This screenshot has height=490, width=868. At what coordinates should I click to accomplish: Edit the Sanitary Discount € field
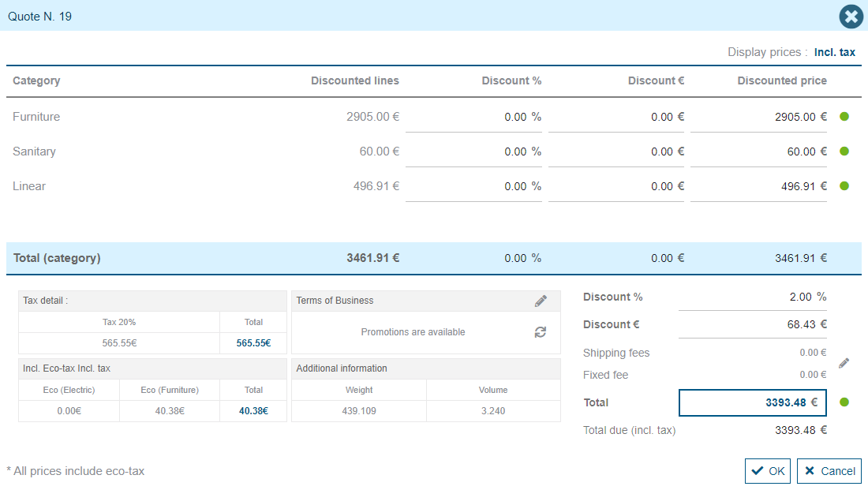615,151
